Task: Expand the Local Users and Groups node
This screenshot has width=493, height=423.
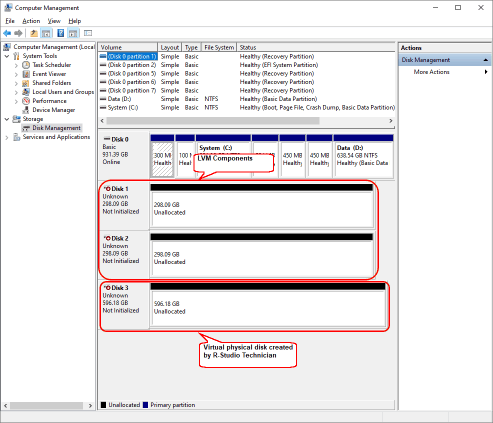Action: pyautogui.click(x=16, y=92)
